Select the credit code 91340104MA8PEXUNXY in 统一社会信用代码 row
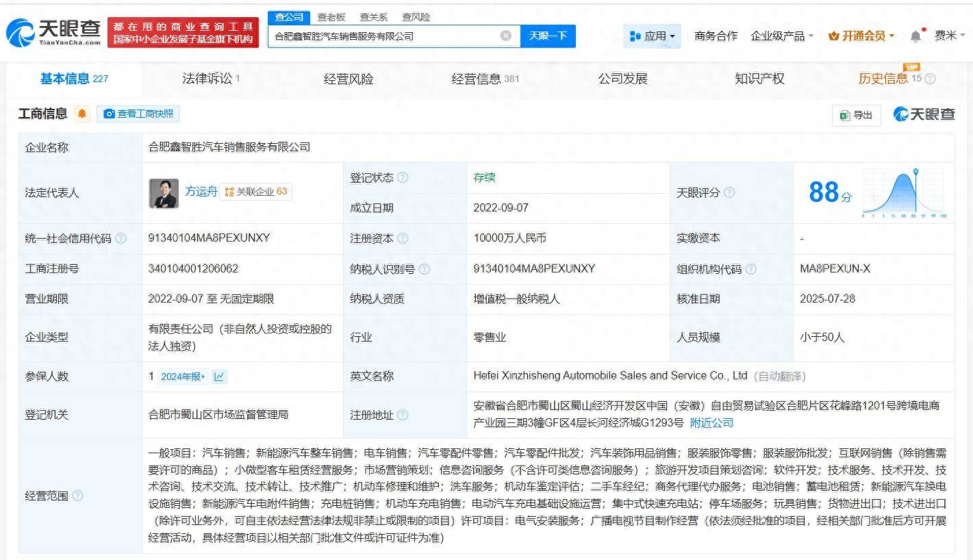The image size is (973, 560). click(209, 238)
